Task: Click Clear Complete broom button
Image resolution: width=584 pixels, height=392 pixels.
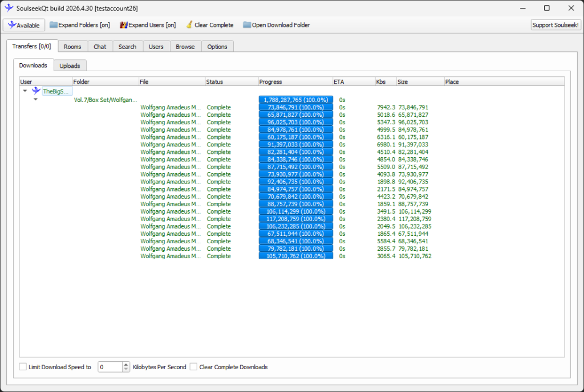Action: click(x=210, y=25)
